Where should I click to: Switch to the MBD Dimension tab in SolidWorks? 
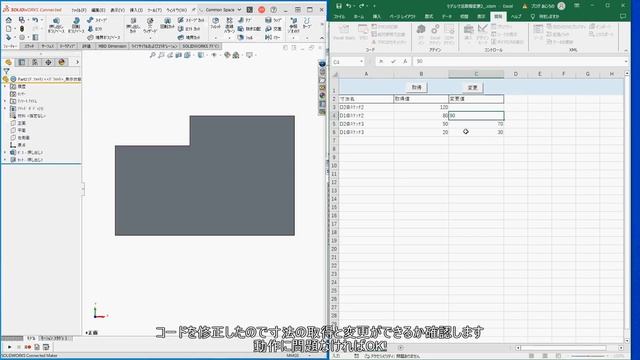pos(111,46)
